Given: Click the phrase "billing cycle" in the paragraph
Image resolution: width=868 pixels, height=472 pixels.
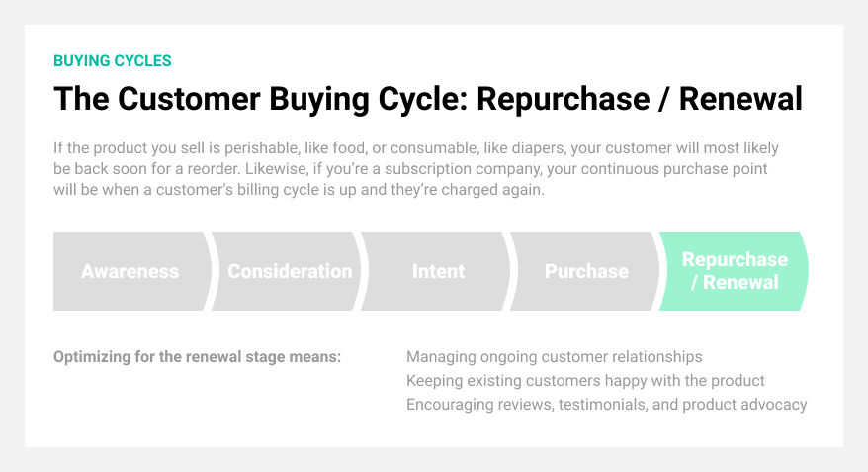Looking at the screenshot, I should tap(347, 190).
